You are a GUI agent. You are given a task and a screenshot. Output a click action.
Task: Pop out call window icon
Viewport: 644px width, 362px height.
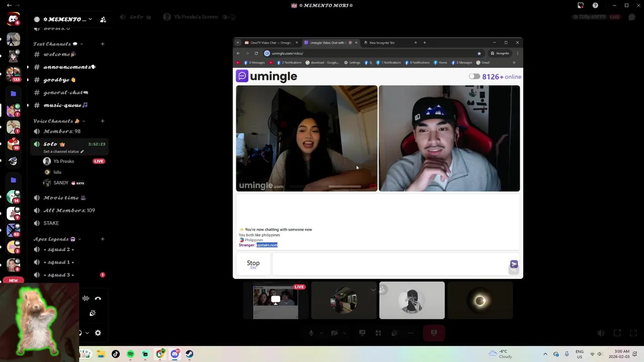617,333
